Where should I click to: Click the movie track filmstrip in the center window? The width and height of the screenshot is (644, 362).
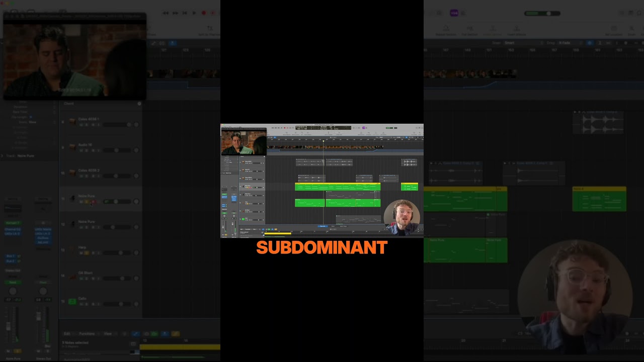click(x=325, y=147)
